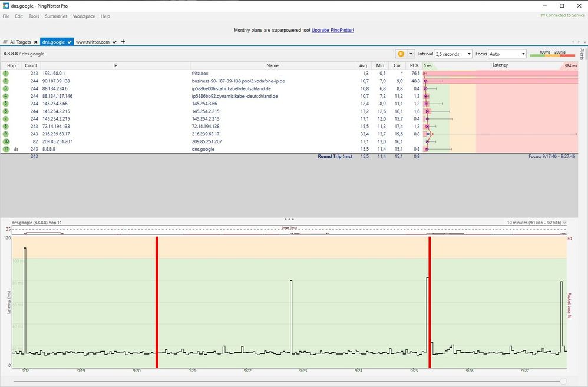
Task: Click the 100ms 200ms latency color scale
Action: click(552, 54)
